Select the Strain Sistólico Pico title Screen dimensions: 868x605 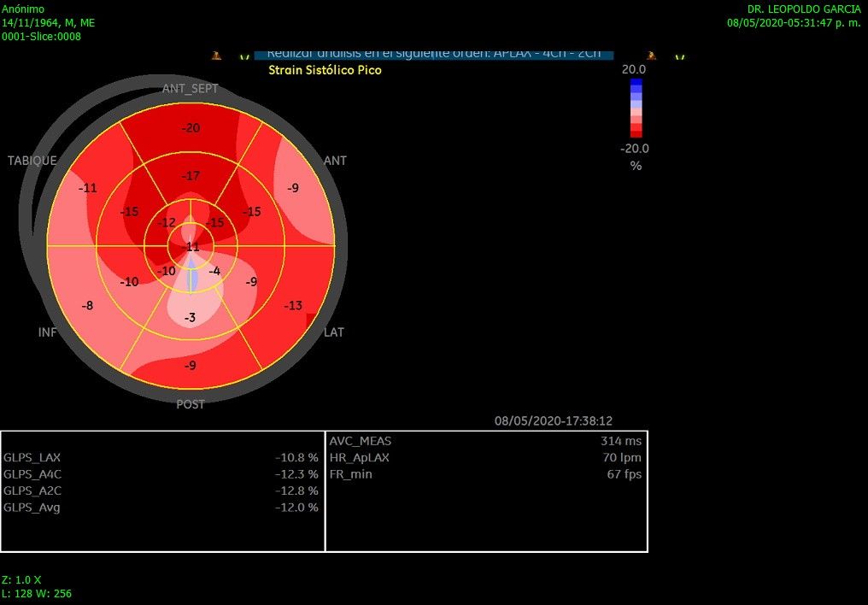point(325,70)
